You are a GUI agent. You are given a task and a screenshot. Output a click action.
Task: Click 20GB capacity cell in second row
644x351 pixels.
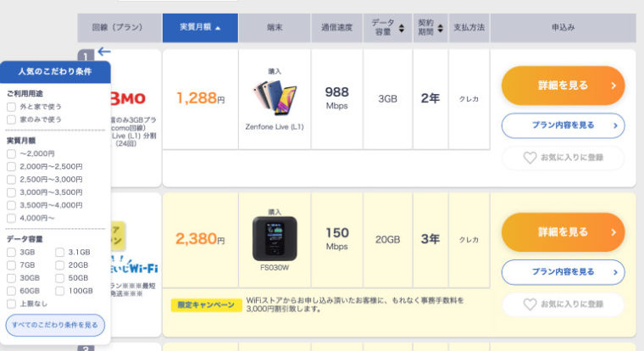point(388,240)
